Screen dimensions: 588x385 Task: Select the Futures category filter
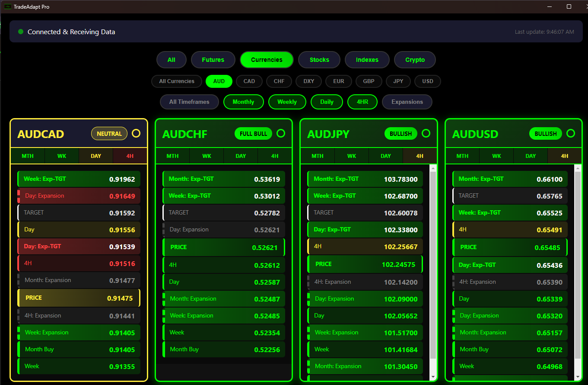(x=213, y=60)
